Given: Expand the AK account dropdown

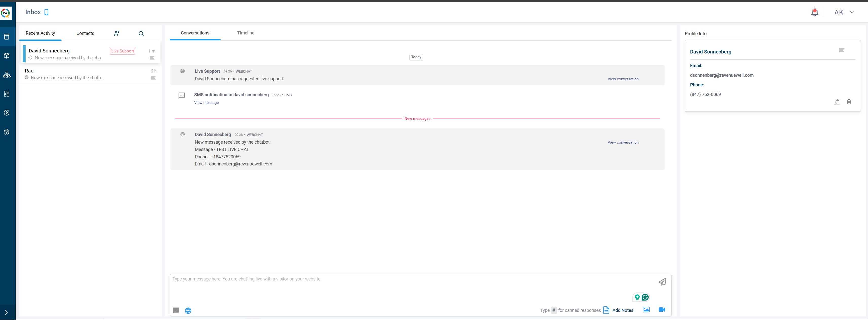Looking at the screenshot, I should (x=852, y=12).
